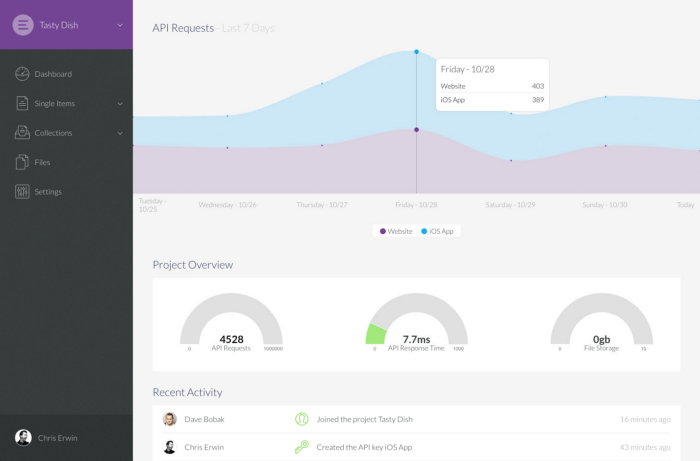This screenshot has width=700, height=461.
Task: Toggle the Website series in chart legend
Action: coord(396,231)
